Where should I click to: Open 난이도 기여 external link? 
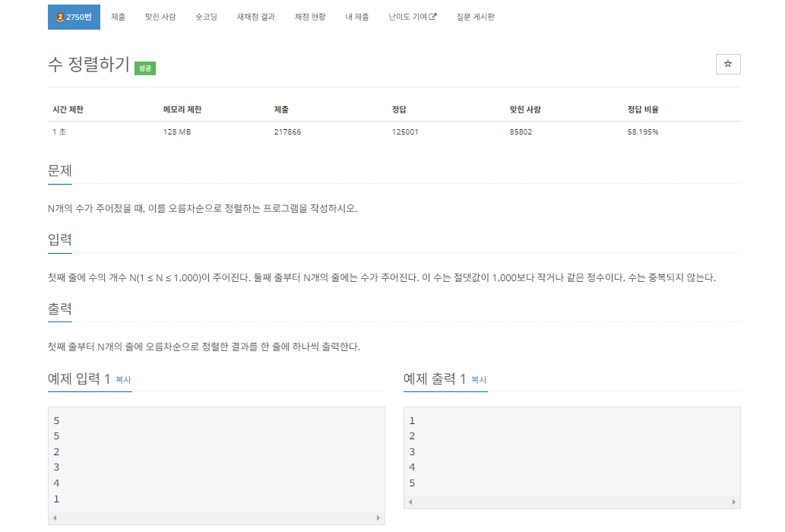click(x=413, y=17)
